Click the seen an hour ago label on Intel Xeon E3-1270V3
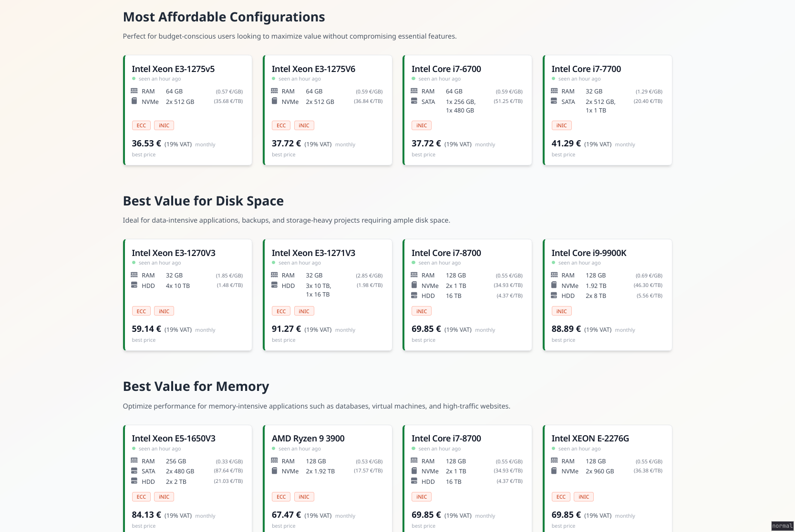This screenshot has height=532, width=795. point(159,263)
